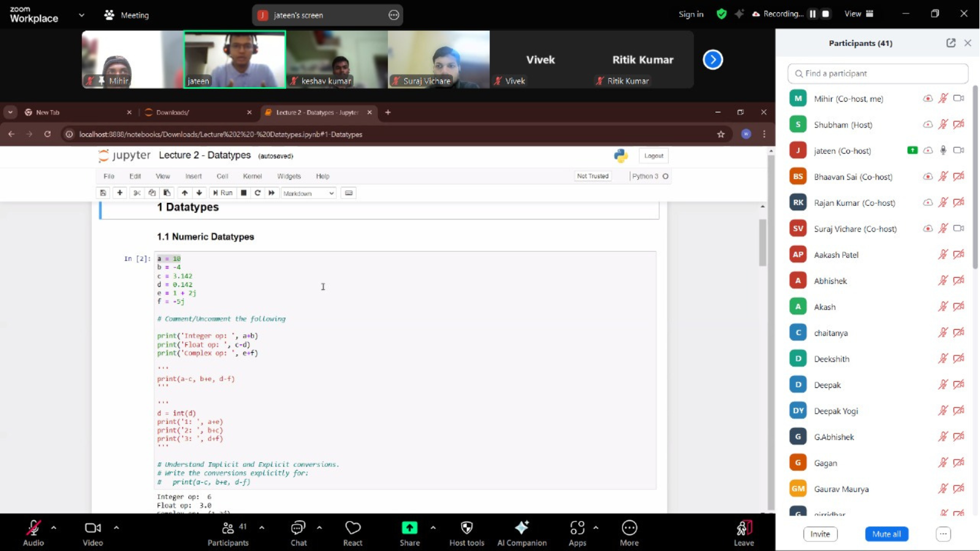Reload the page in the shared browser
This screenshot has height=551, width=980.
48,134
